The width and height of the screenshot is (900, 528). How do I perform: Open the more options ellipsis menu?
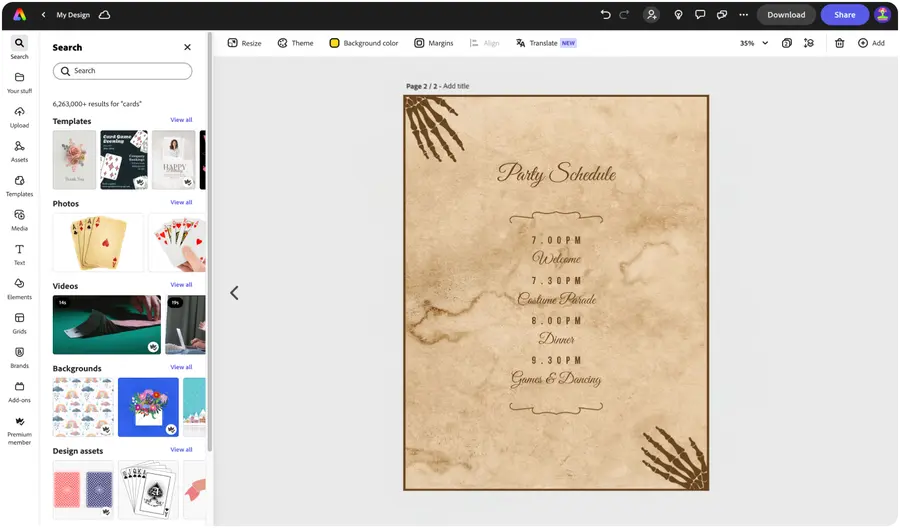point(744,15)
